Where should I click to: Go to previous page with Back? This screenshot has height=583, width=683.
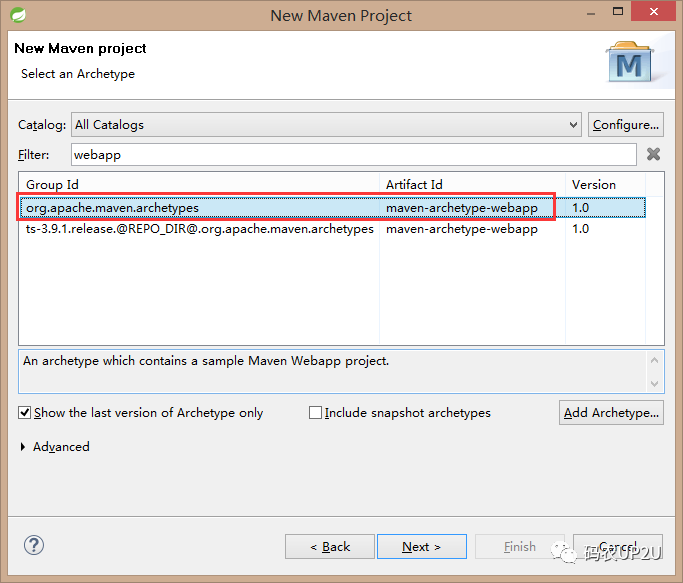click(x=330, y=546)
